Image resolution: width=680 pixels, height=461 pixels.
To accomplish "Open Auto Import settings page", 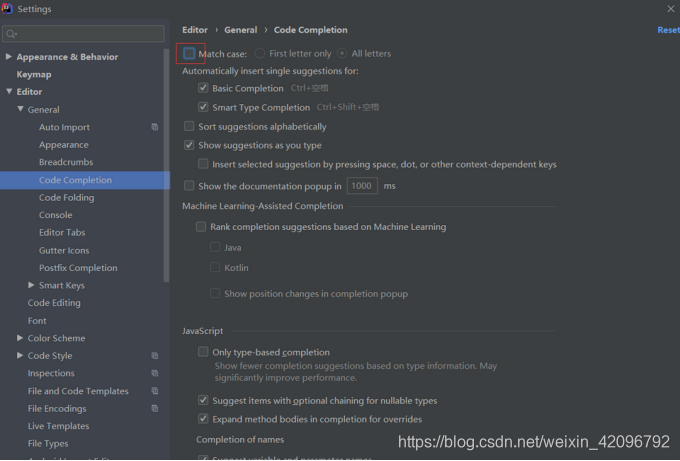I will point(64,128).
